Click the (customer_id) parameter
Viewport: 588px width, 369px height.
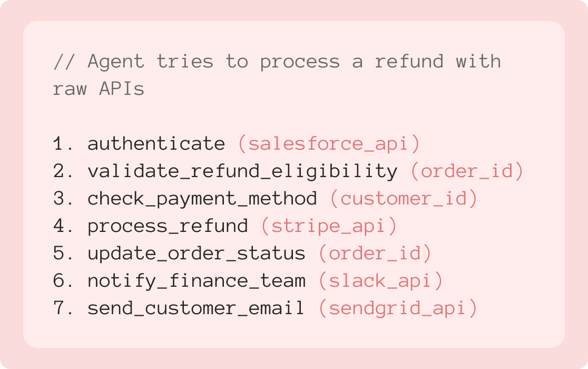[404, 199]
